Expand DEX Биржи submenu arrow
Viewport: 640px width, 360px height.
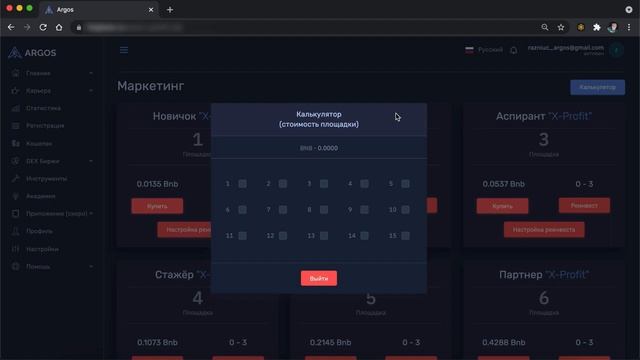pyautogui.click(x=91, y=161)
